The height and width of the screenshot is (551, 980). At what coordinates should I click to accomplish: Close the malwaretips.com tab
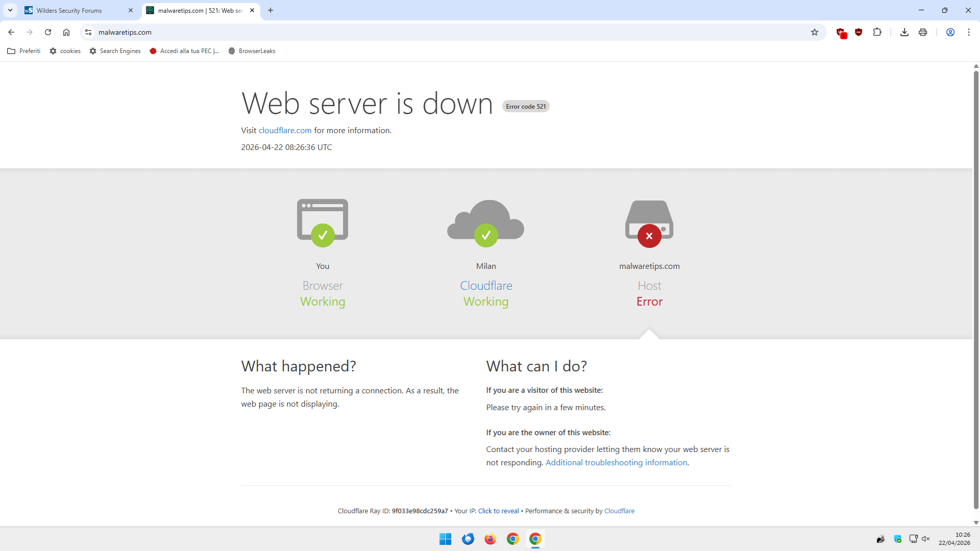coord(252,10)
